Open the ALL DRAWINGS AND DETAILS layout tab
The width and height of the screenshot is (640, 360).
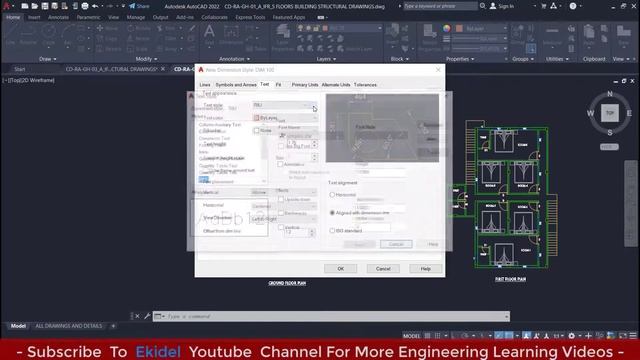coord(69,326)
